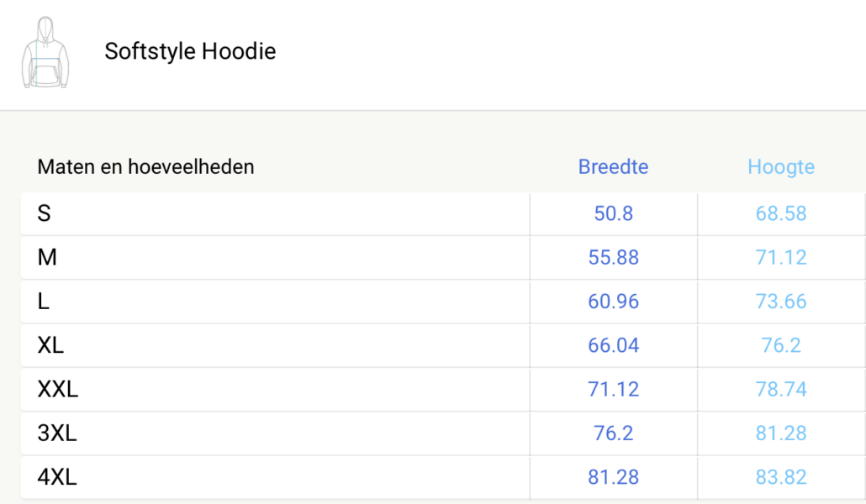This screenshot has width=866, height=504.
Task: Click width value 76.2 for 3XL
Action: 613,433
